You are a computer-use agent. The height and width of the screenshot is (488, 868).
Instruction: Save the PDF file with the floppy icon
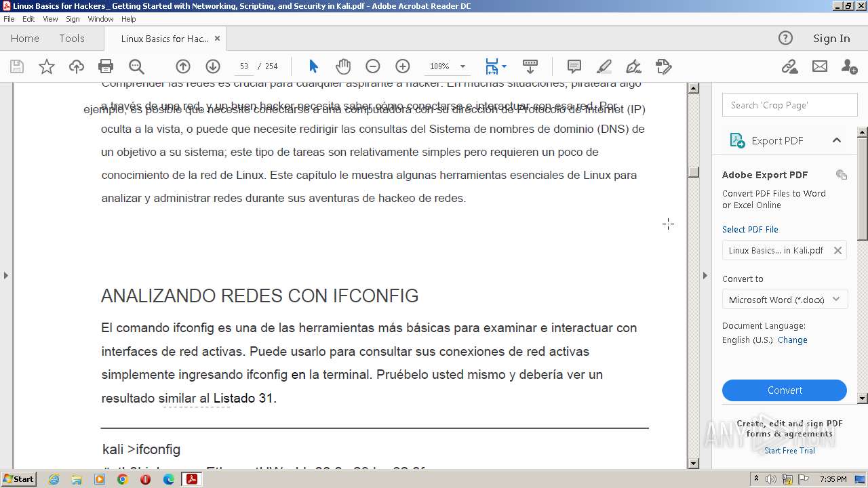tap(17, 66)
